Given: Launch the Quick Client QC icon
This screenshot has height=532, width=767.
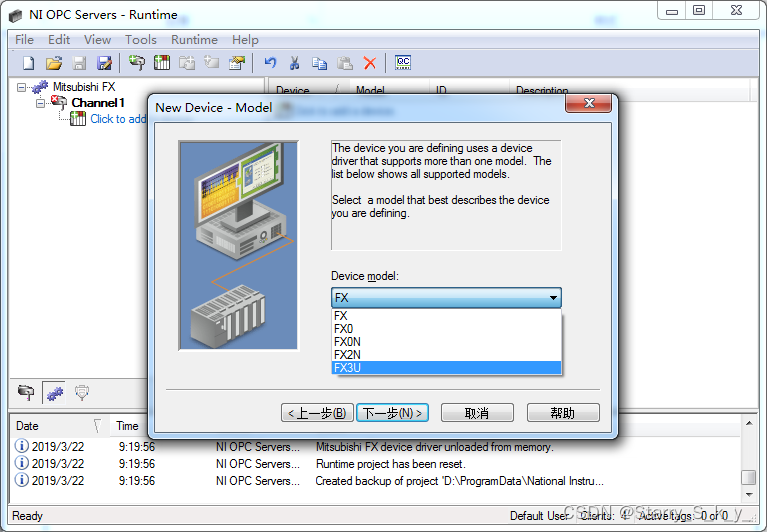Looking at the screenshot, I should 403,63.
